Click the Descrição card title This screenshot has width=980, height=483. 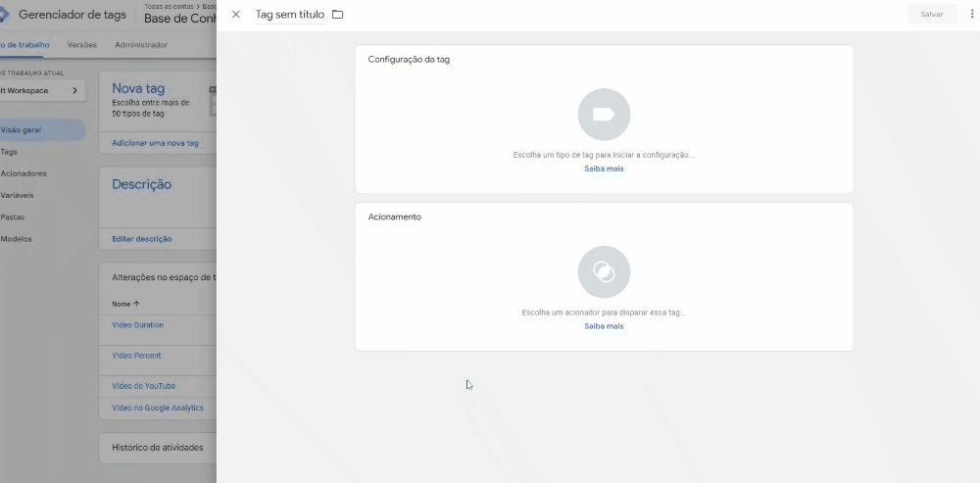141,184
